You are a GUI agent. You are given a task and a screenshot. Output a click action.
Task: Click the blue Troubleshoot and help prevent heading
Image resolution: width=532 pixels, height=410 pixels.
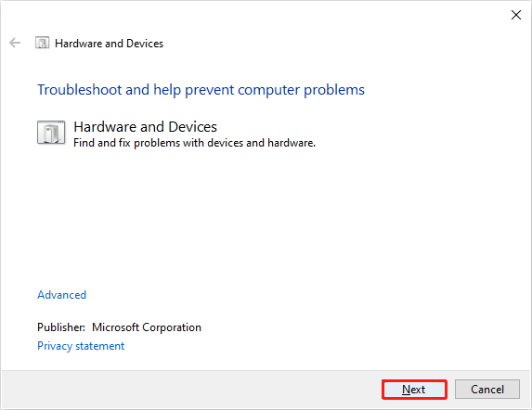click(x=201, y=90)
